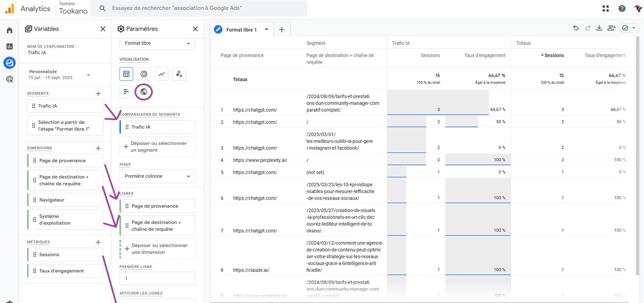Close the Variables panel

tap(103, 29)
